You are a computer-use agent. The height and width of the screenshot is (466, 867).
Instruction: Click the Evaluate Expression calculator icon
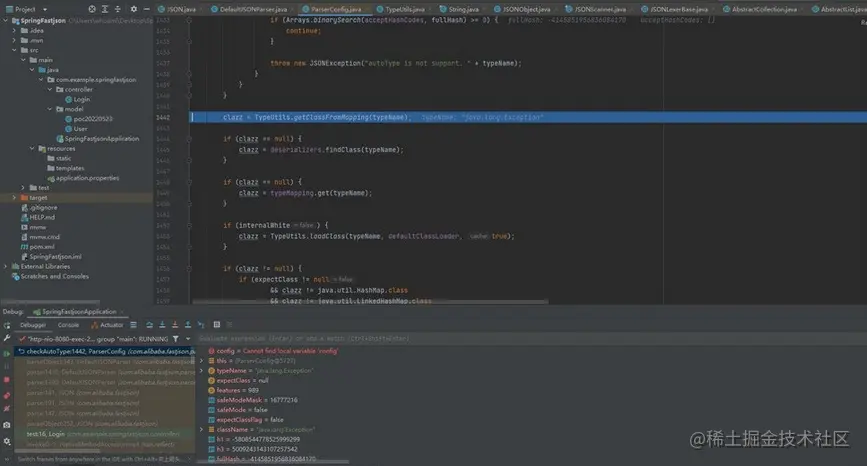pos(217,325)
